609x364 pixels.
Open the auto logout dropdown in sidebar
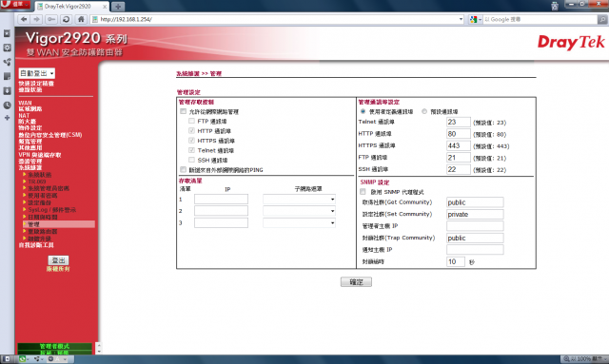pos(36,73)
